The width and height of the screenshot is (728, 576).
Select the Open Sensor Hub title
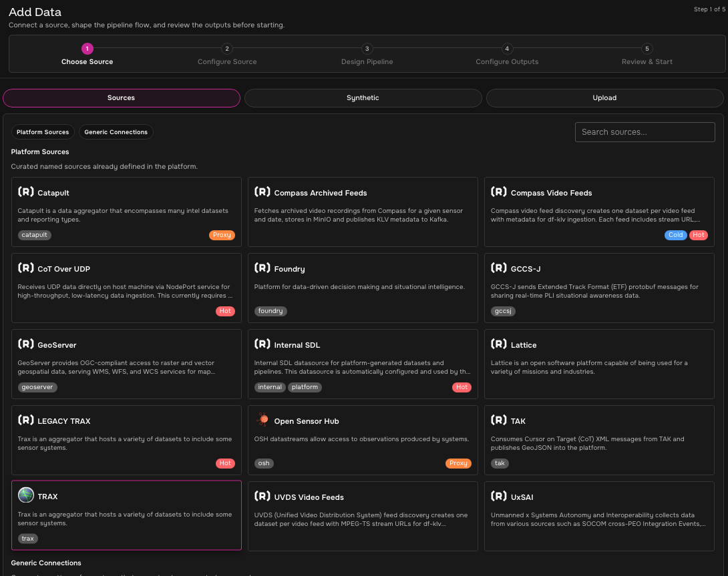pyautogui.click(x=307, y=421)
